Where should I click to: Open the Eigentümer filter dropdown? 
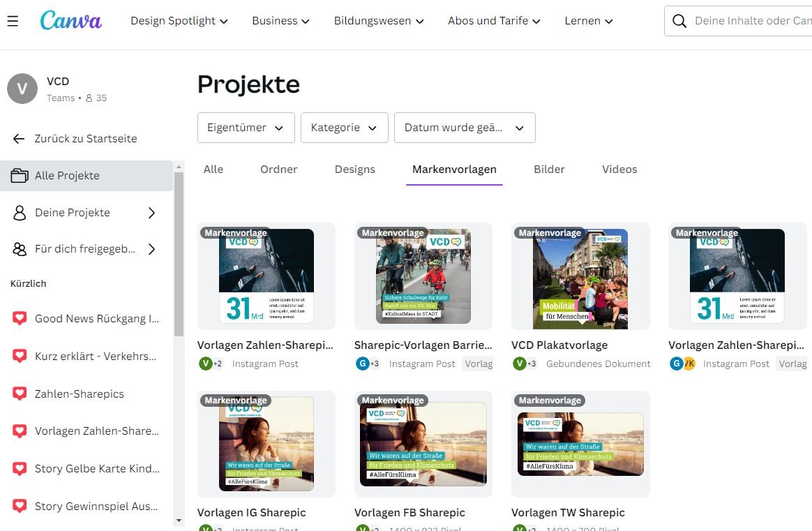pyautogui.click(x=246, y=128)
